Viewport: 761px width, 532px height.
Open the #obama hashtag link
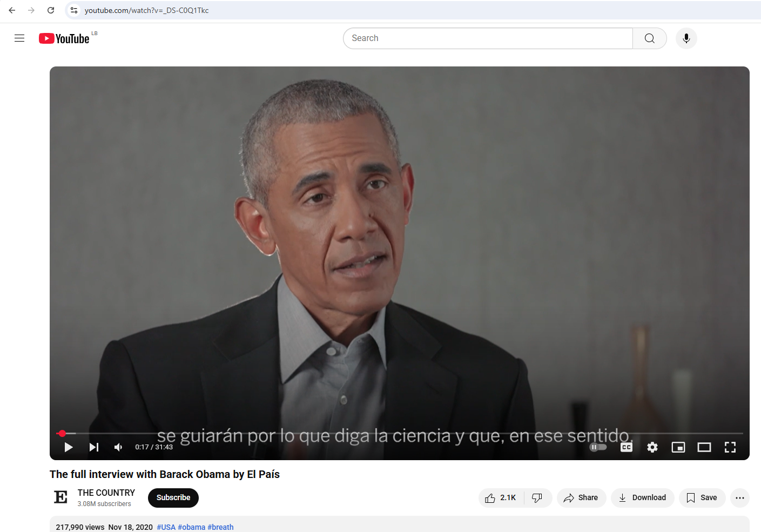click(x=192, y=527)
